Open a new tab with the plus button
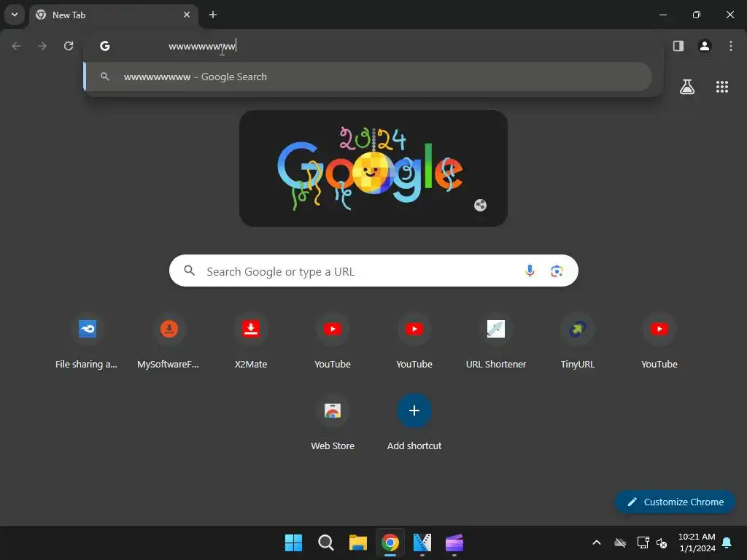 click(x=213, y=15)
